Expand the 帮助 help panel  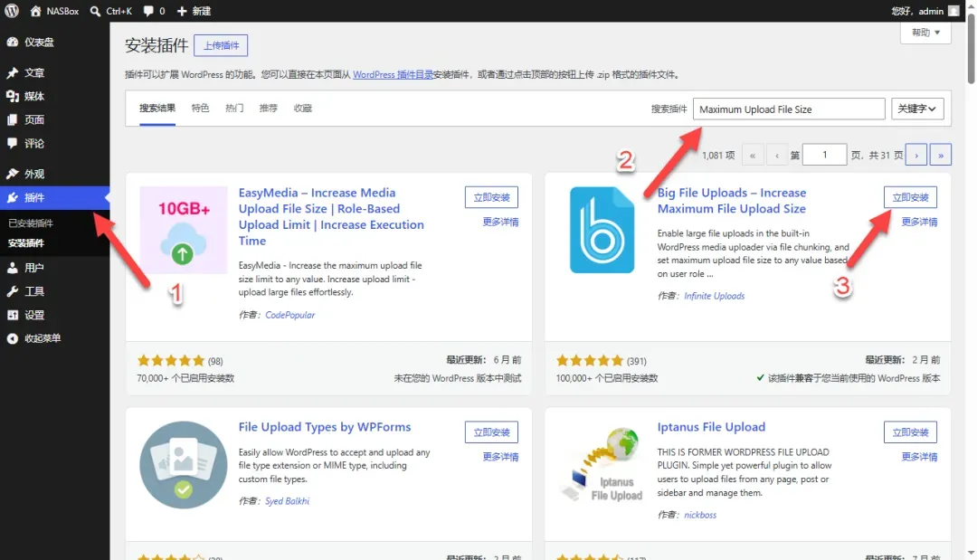925,33
